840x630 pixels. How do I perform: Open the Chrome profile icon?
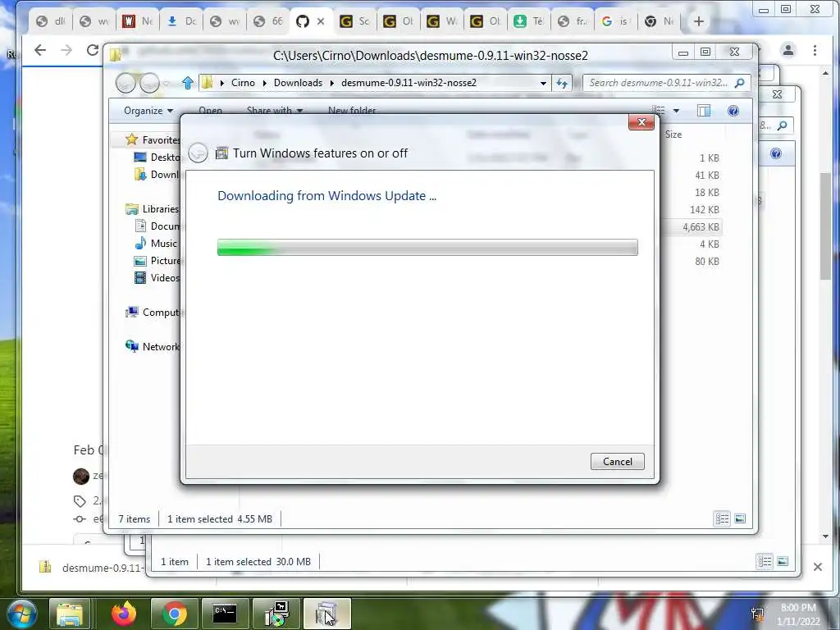coord(788,50)
